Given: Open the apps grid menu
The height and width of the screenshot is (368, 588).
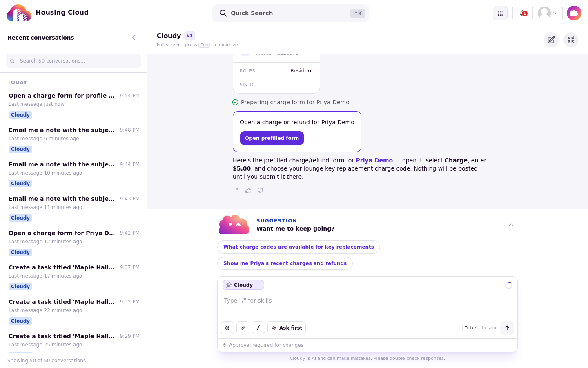Looking at the screenshot, I should (x=500, y=13).
